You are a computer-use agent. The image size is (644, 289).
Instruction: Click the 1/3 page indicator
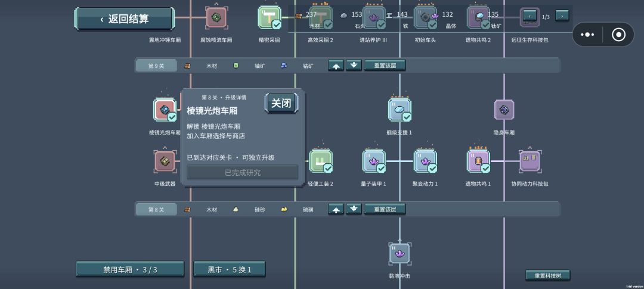click(x=546, y=17)
